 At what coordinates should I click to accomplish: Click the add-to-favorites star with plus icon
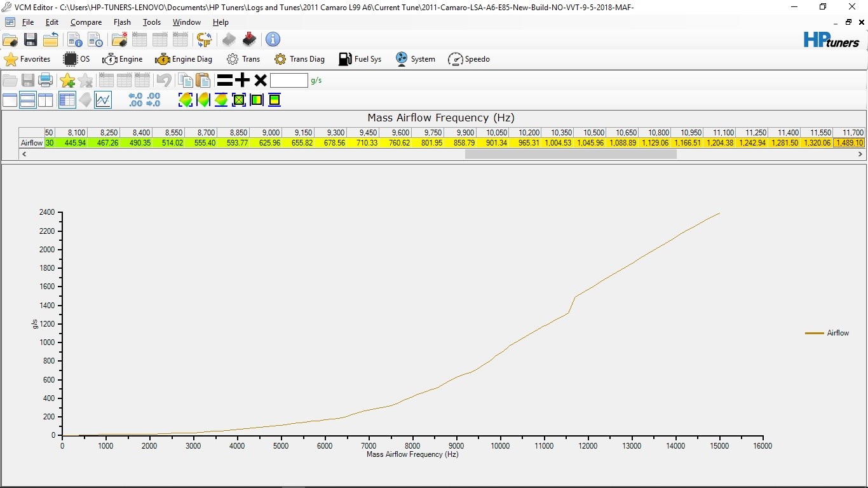(x=67, y=80)
